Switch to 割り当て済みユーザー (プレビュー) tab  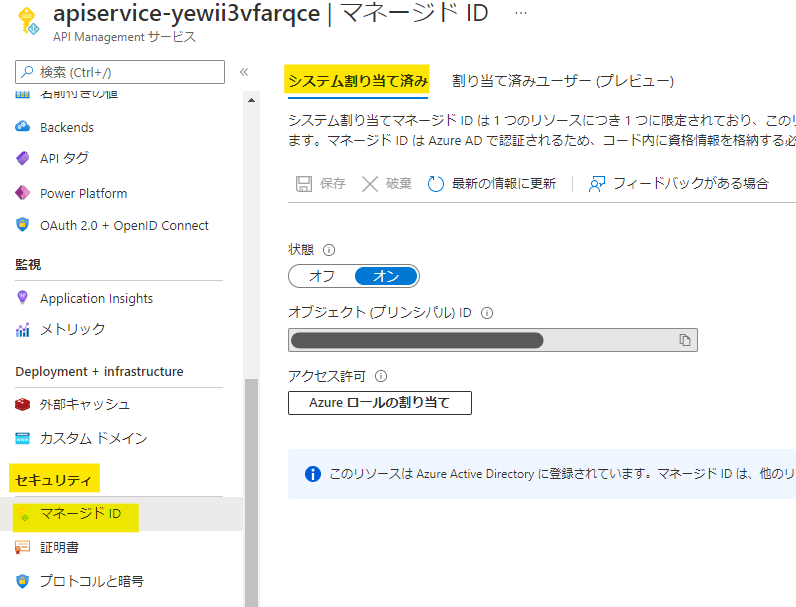(x=563, y=81)
